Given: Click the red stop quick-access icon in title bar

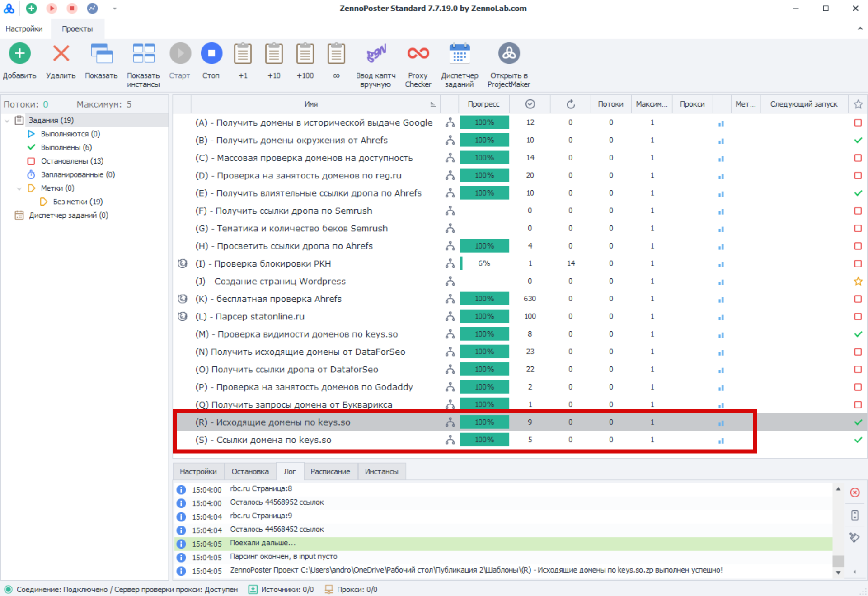Looking at the screenshot, I should [72, 8].
